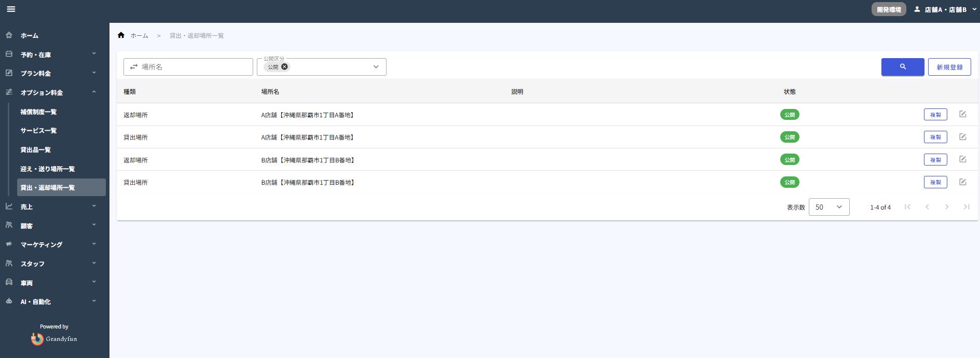The height and width of the screenshot is (358, 980).
Task: Collapse the オプション料金 menu section
Action: click(94, 92)
